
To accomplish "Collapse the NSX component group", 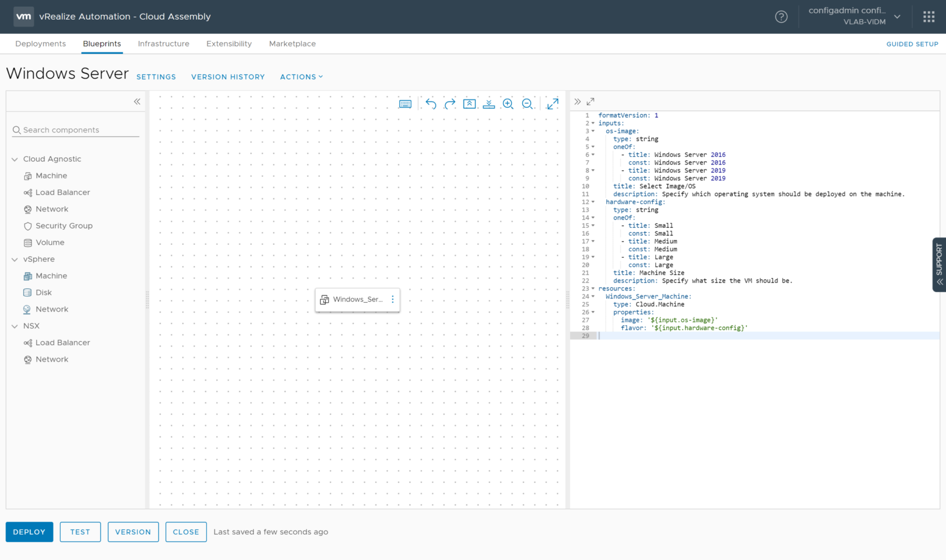I will tap(15, 326).
